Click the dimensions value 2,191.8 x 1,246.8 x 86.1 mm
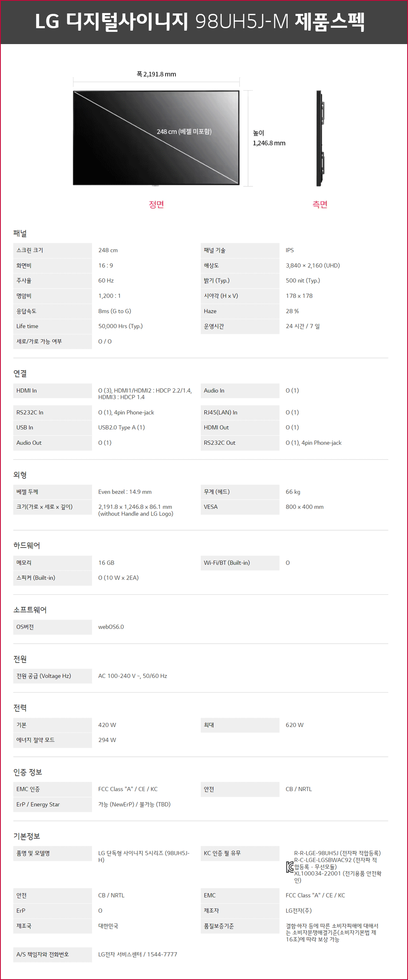This screenshot has width=408, height=980. pyautogui.click(x=135, y=510)
